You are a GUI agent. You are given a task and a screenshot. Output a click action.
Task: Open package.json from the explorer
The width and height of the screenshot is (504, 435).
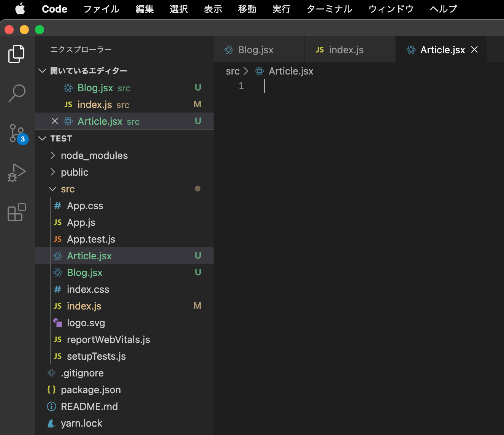coord(90,389)
